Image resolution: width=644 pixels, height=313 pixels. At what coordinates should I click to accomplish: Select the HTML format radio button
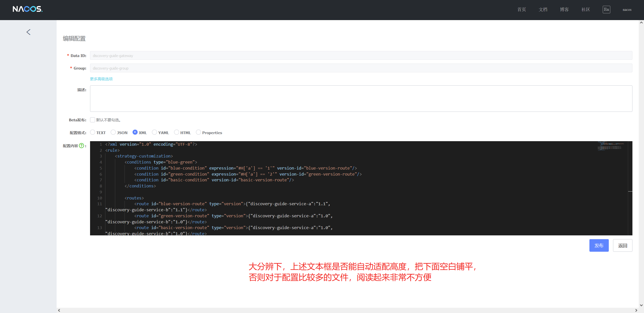tap(177, 132)
